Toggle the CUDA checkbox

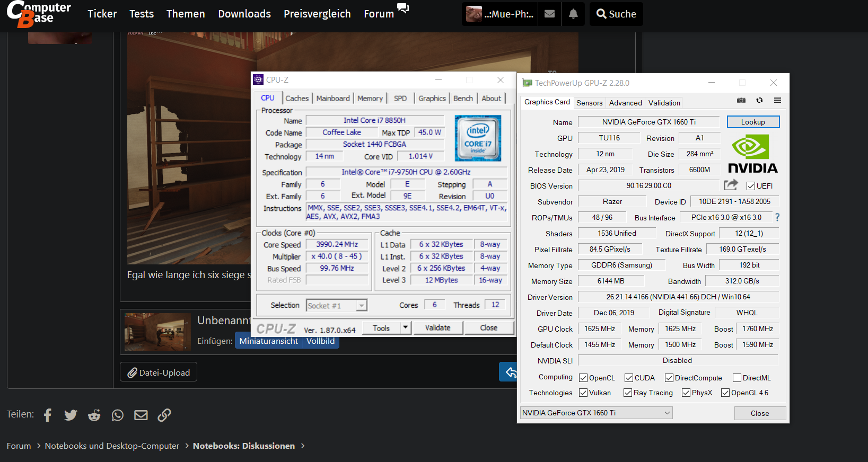pos(629,378)
